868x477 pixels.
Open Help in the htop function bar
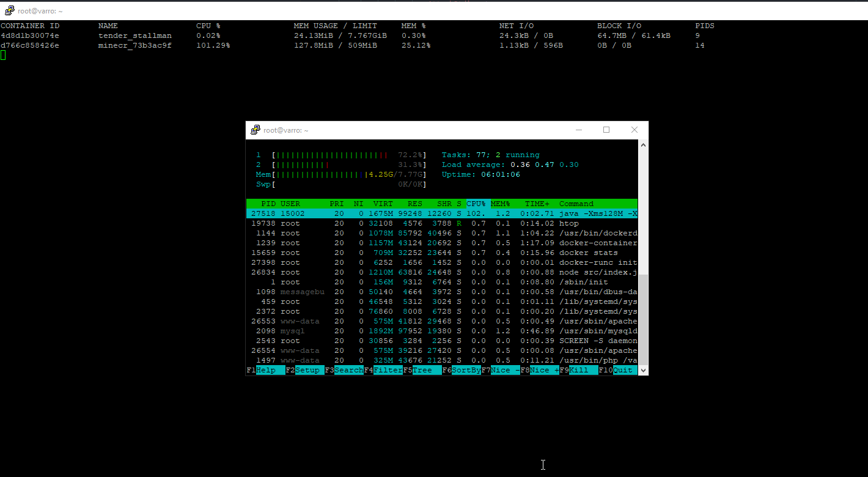[265, 371]
